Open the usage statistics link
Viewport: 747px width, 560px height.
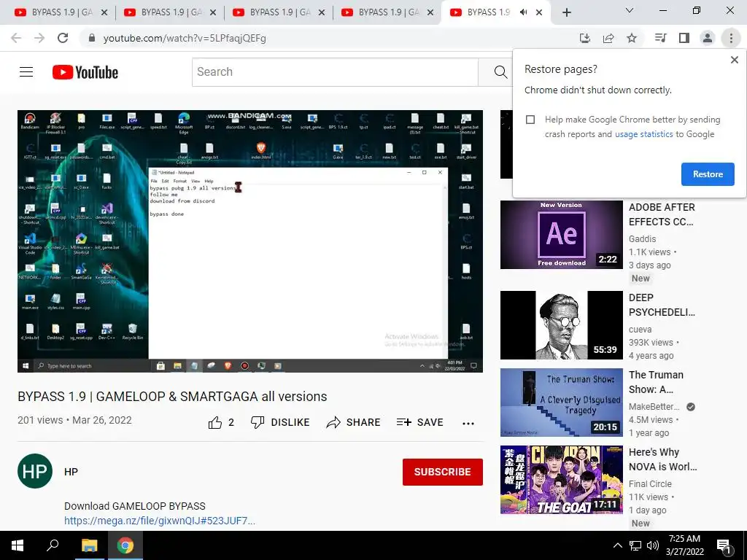(643, 134)
